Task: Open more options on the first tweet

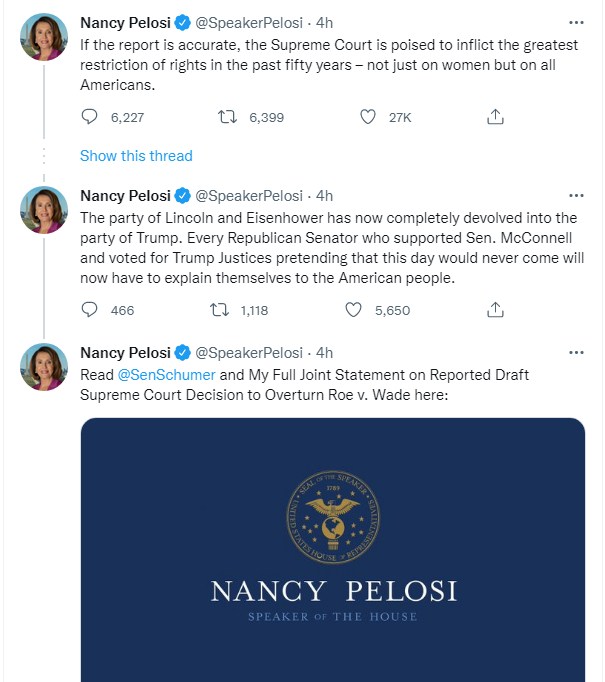Action: click(576, 21)
